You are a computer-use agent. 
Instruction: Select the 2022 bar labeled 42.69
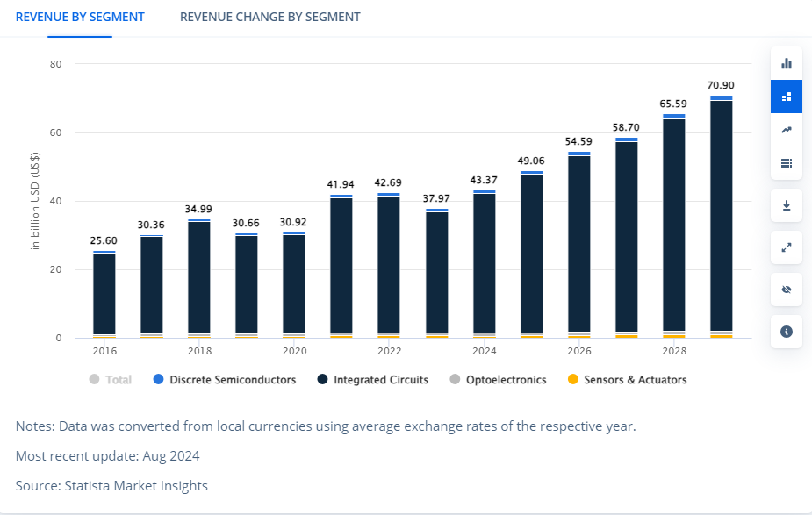389,266
